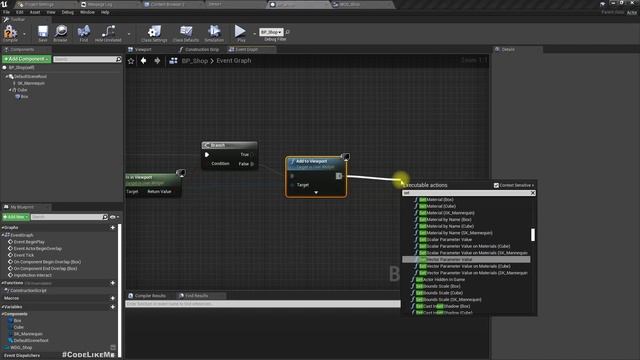Open the BP_Shop debug filter dropdown

(271, 32)
